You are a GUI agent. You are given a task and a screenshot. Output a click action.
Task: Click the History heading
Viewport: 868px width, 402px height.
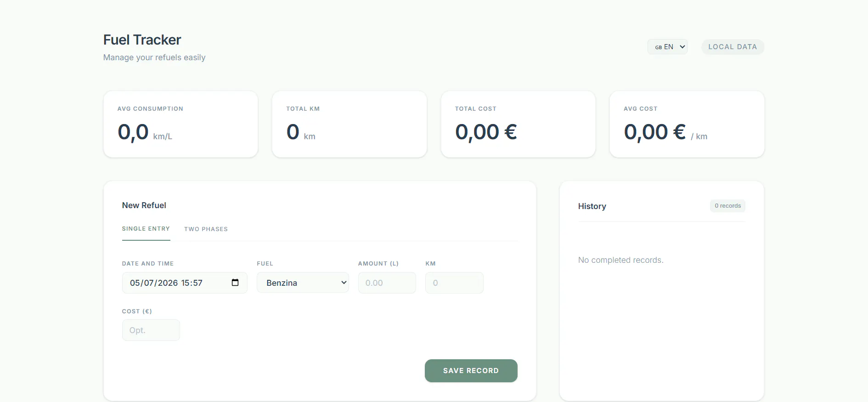[592, 206]
